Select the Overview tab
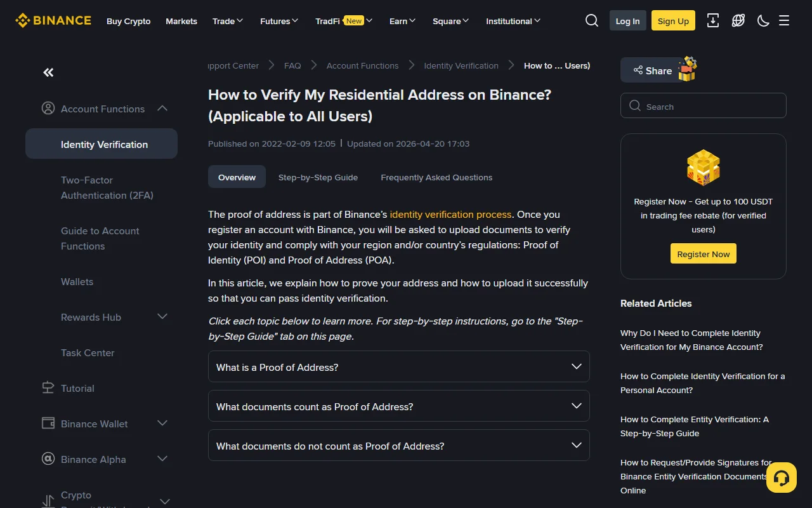 pos(237,177)
